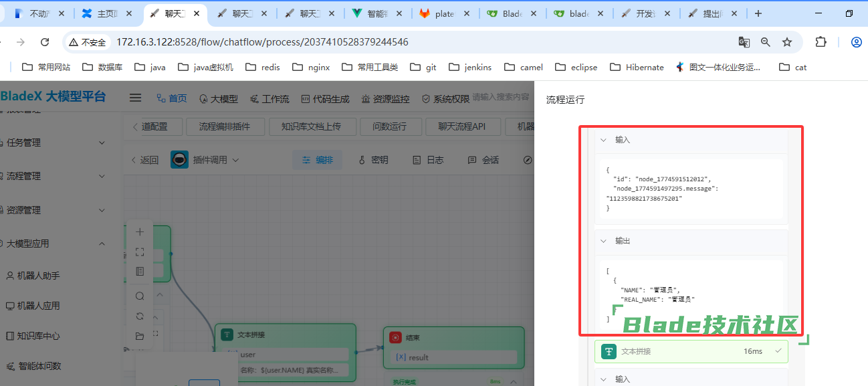This screenshot has height=386, width=868.
Task: Open 工作流 in top navigation
Action: tap(269, 98)
